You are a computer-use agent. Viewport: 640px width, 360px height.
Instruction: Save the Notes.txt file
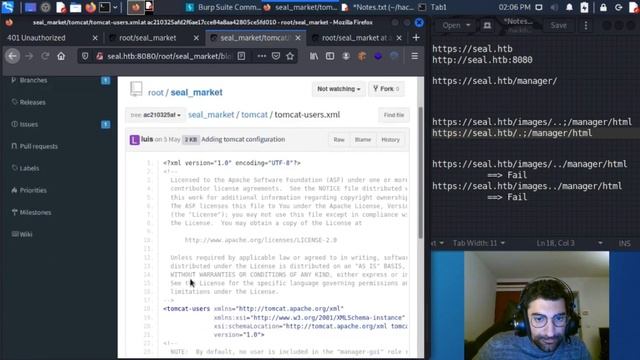tap(558, 25)
